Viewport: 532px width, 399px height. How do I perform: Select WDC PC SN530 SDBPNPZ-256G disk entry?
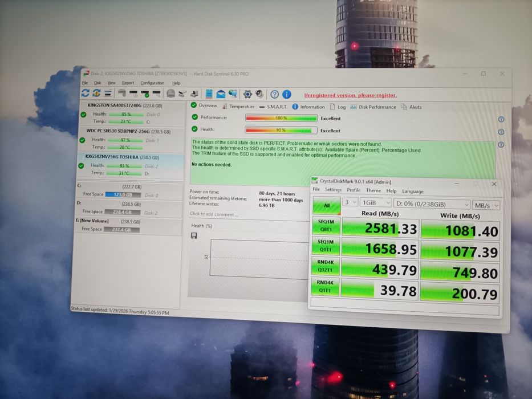point(132,139)
